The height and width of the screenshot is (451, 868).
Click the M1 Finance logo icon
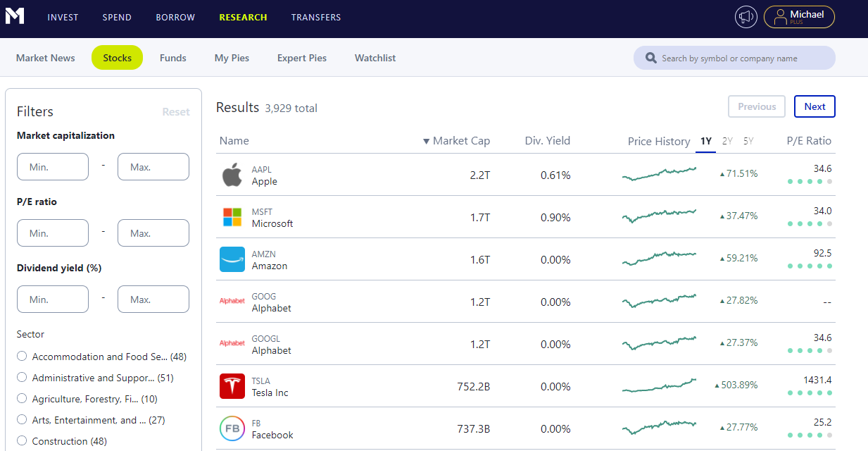point(15,16)
